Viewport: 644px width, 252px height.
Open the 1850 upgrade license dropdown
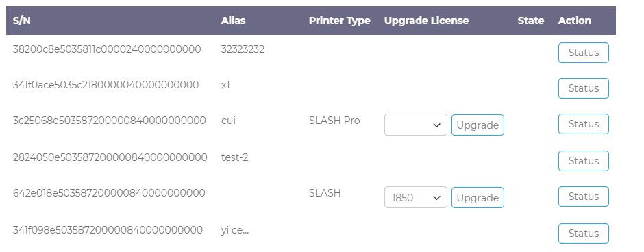point(416,197)
